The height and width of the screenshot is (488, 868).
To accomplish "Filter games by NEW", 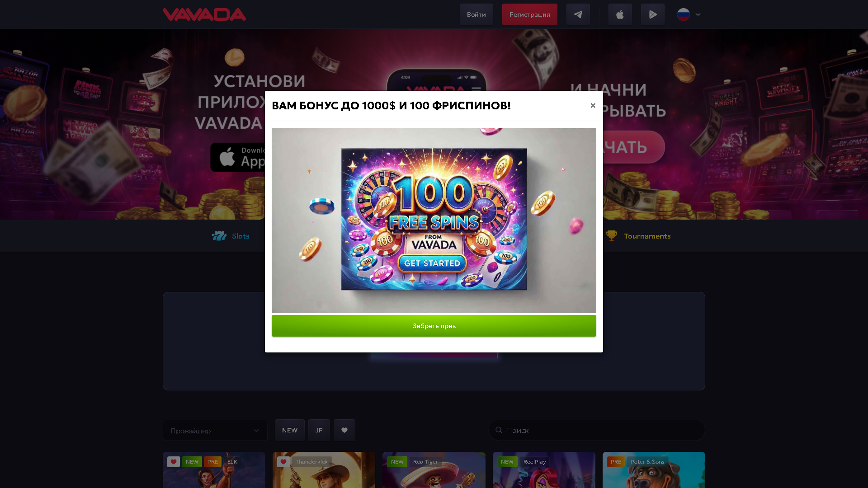I will coord(290,430).
